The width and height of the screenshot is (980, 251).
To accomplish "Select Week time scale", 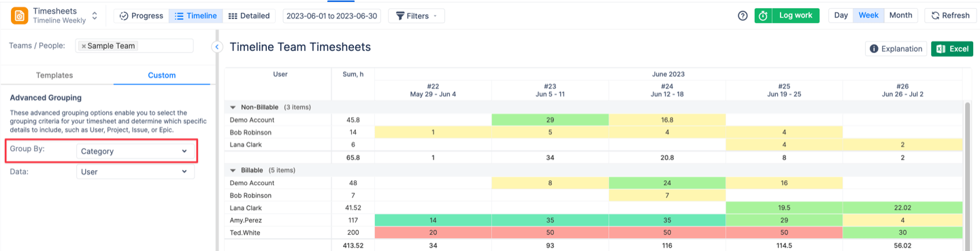I will point(868,16).
